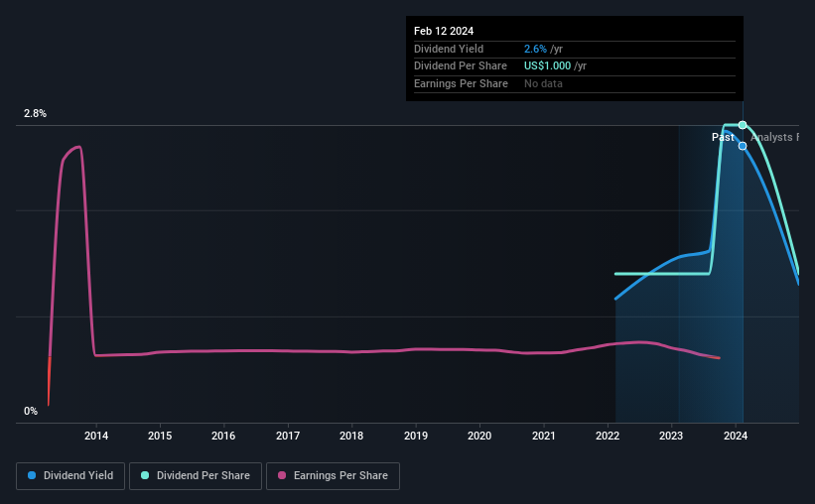Click the Past region label
815x504 pixels.
[723, 137]
